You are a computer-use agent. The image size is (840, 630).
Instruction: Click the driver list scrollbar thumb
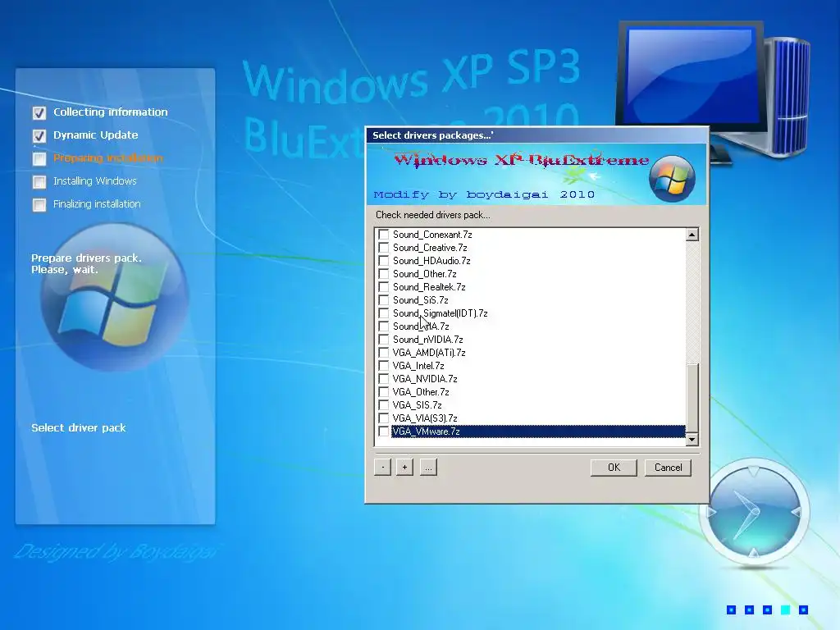click(x=692, y=398)
